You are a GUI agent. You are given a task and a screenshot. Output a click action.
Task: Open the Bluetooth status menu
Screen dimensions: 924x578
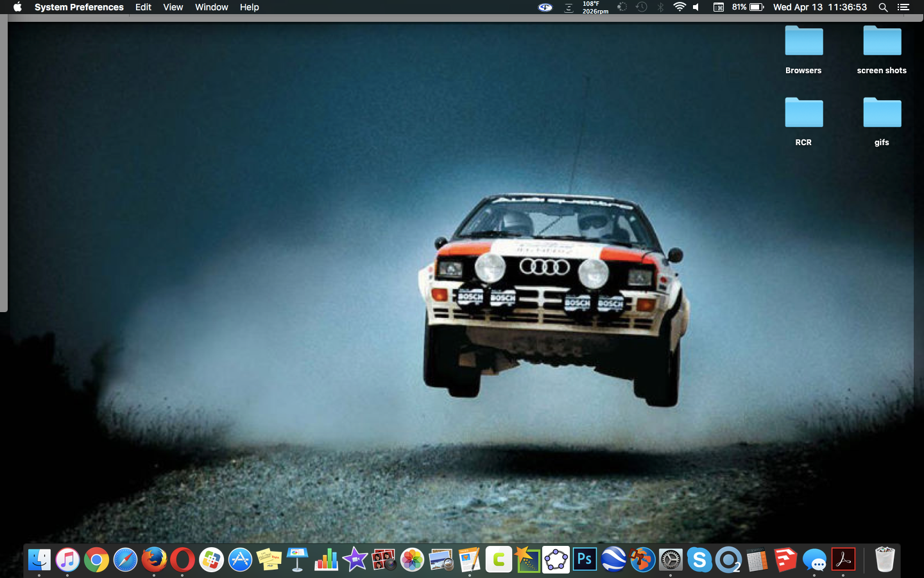point(660,7)
